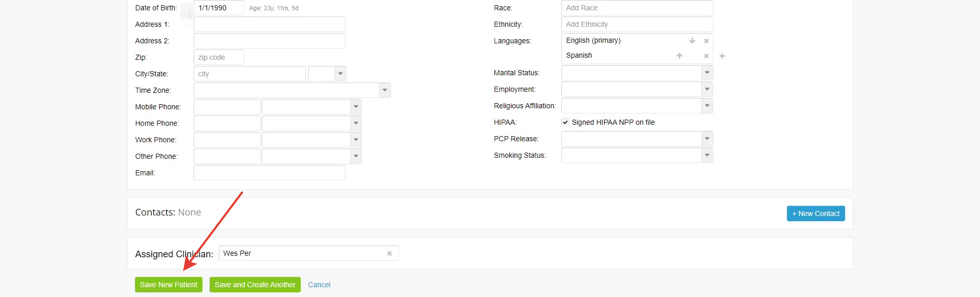Remove Spanish language with x icon
This screenshot has height=297, width=980.
(x=706, y=56)
